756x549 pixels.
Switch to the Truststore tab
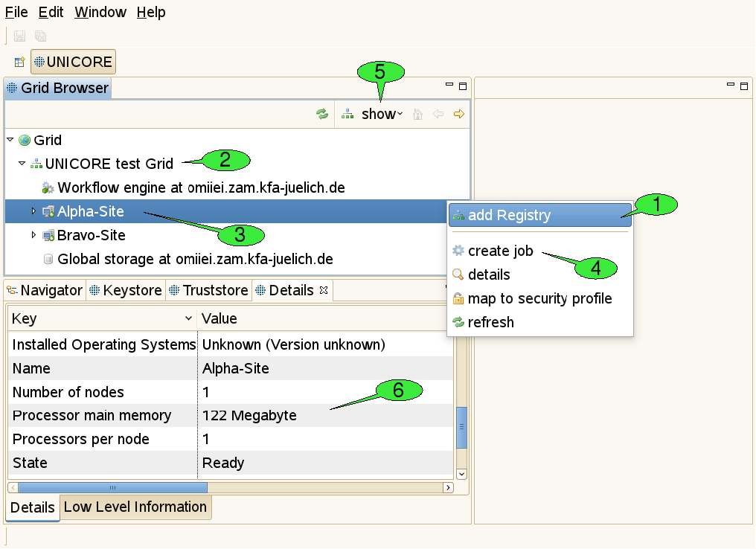209,290
